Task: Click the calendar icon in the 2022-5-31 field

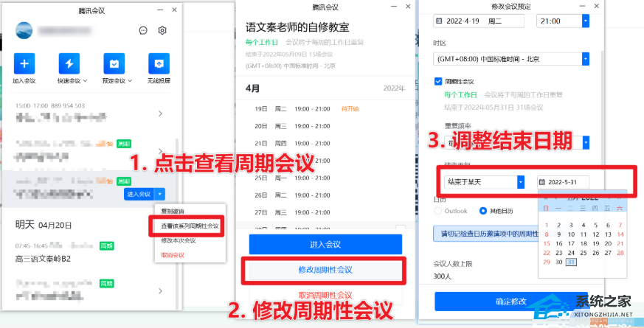Action: click(542, 182)
